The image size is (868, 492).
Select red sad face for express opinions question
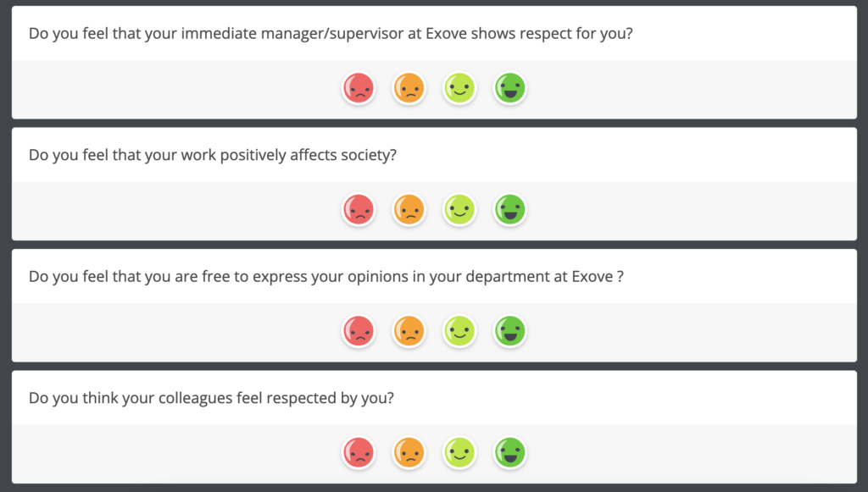coord(359,331)
